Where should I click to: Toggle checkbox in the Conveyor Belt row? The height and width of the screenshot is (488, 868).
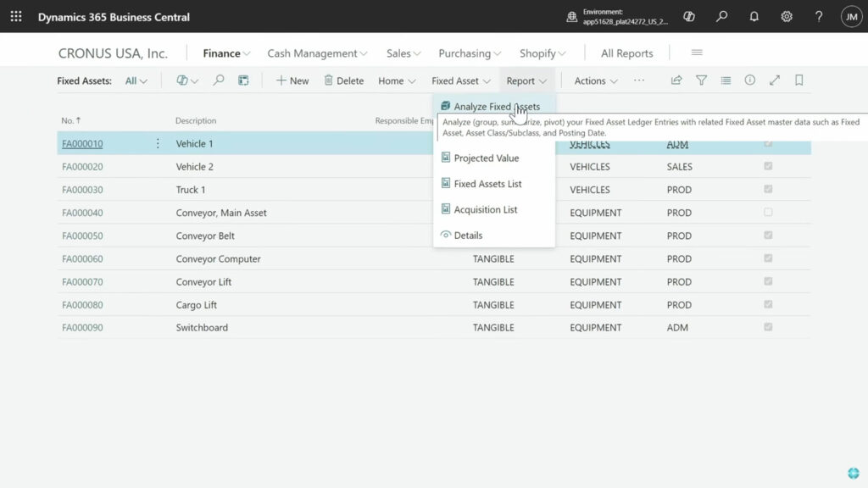768,236
